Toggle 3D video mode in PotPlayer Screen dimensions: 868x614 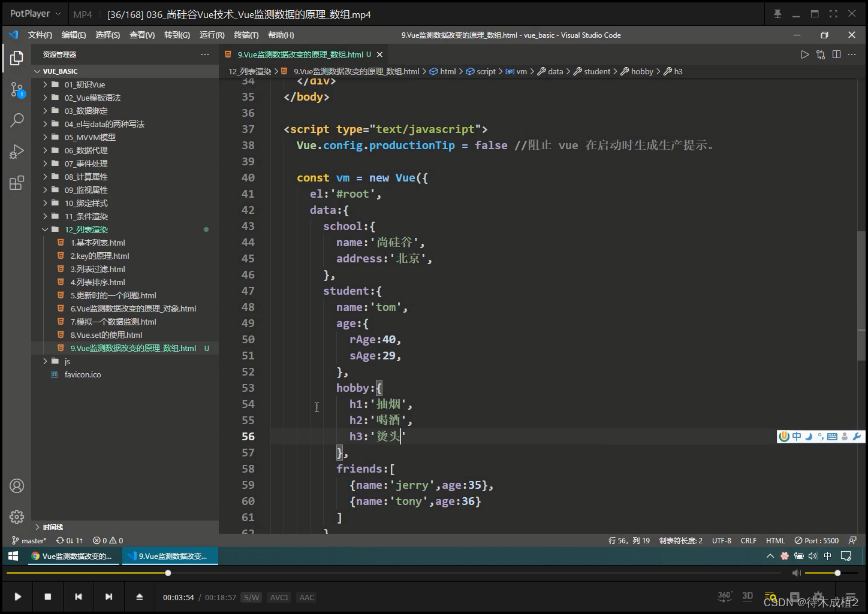pos(748,596)
